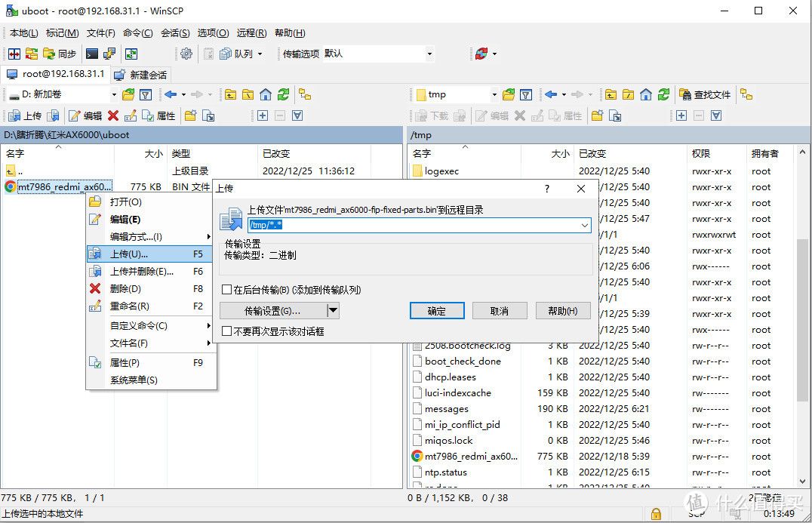Click the Cancel (取消) button
Image resolution: width=812 pixels, height=523 pixels.
pos(500,311)
